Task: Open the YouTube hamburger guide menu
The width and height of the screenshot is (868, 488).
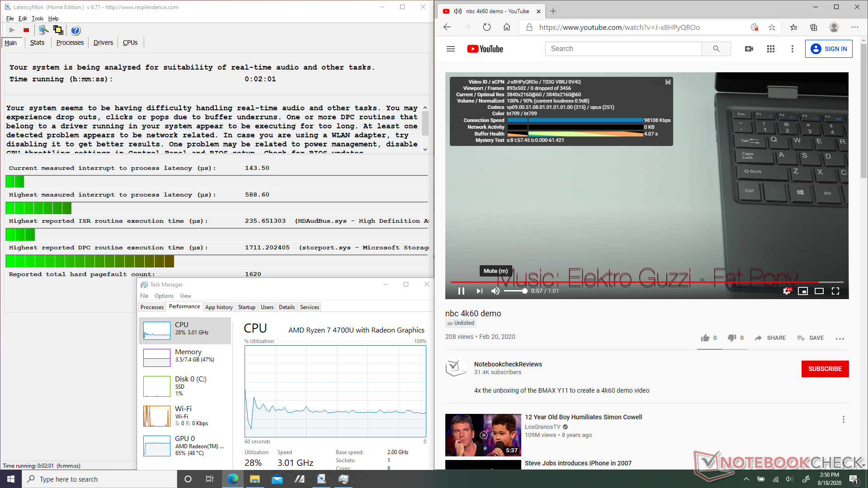Action: coord(450,49)
